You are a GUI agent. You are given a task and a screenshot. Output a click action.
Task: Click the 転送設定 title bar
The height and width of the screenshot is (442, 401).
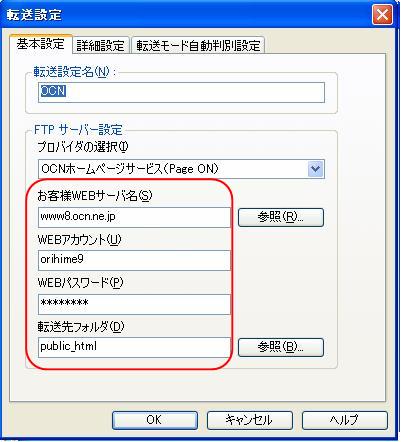pyautogui.click(x=187, y=15)
